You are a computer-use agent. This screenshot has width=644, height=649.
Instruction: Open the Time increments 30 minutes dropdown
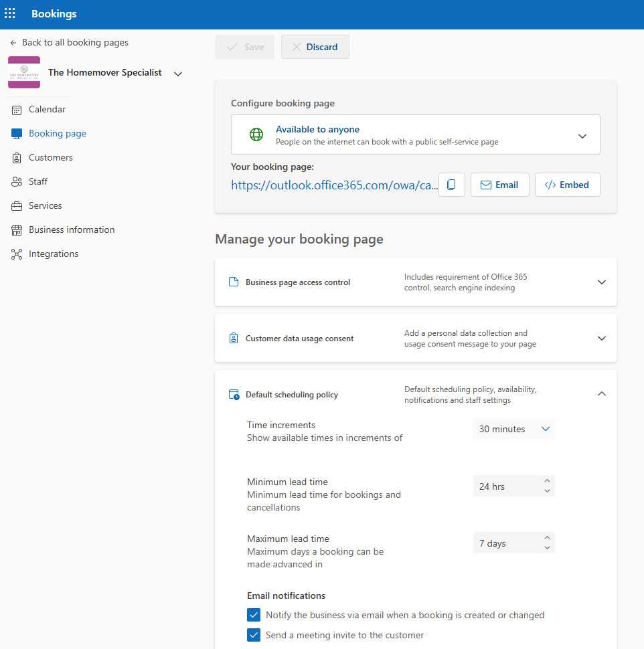click(x=514, y=429)
